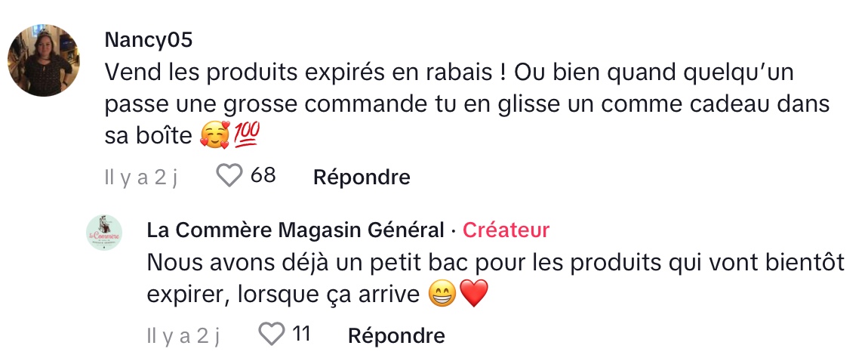Click Nancy05's comment about 'produits expirés en rabais'
The height and width of the screenshot is (361, 868).
pos(467,103)
